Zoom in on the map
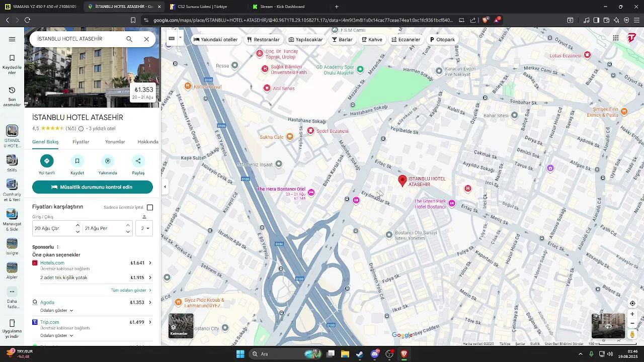 pos(632,314)
